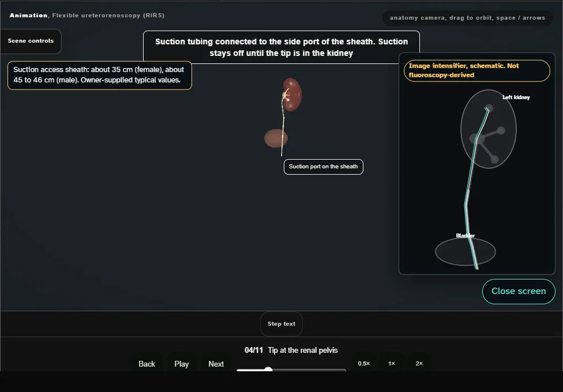Click the 'Tip at the renal pelvis' step title
The width and height of the screenshot is (563, 392).
(x=303, y=350)
